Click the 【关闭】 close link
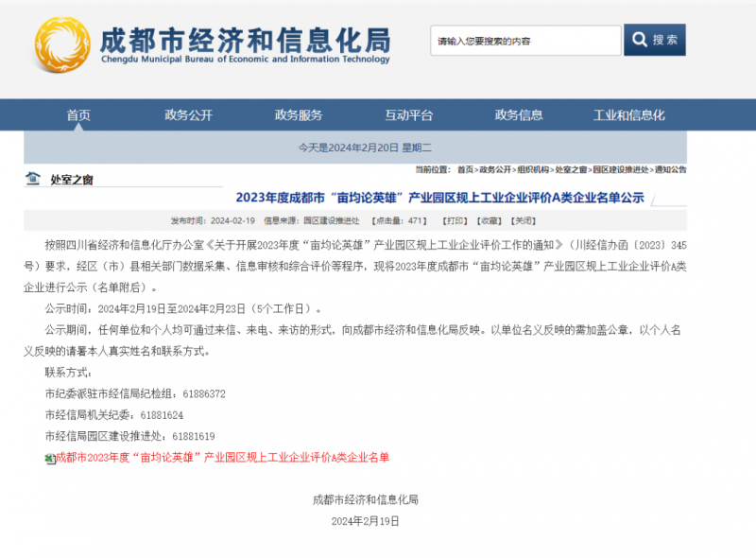This screenshot has height=558, width=756. click(x=524, y=220)
